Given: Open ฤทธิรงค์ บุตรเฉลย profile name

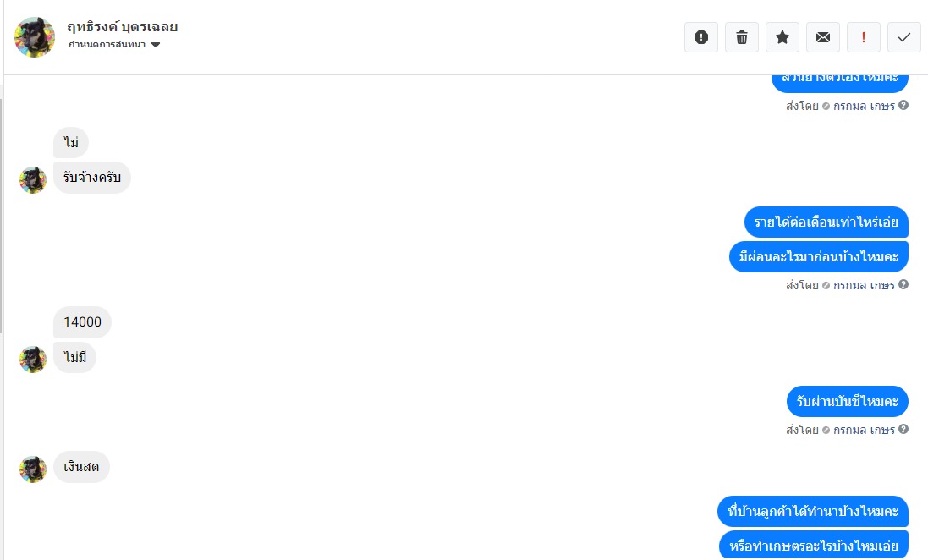Looking at the screenshot, I should (122, 26).
